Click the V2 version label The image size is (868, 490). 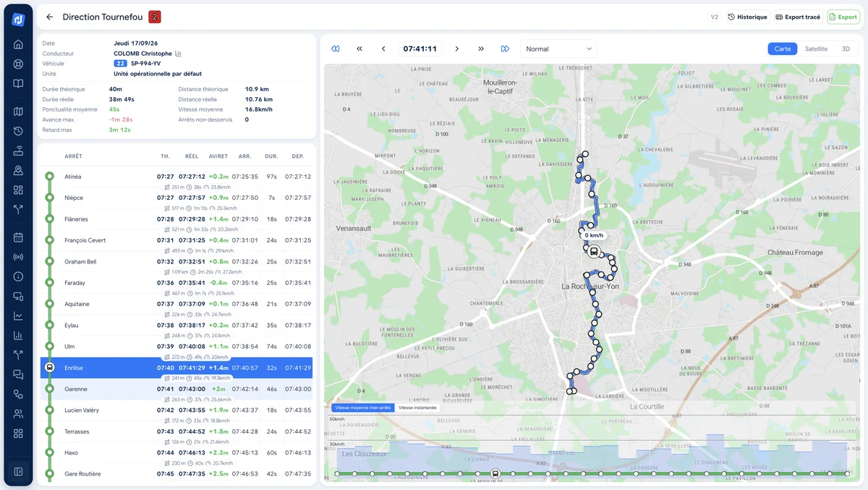coord(715,17)
